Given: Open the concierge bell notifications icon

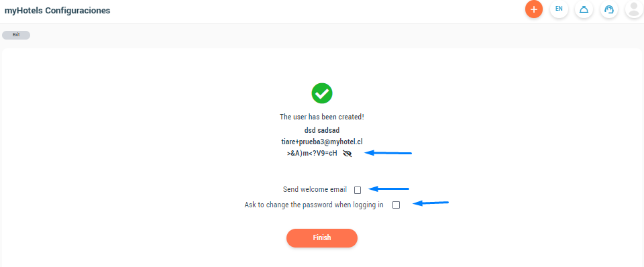Looking at the screenshot, I should click(x=584, y=9).
